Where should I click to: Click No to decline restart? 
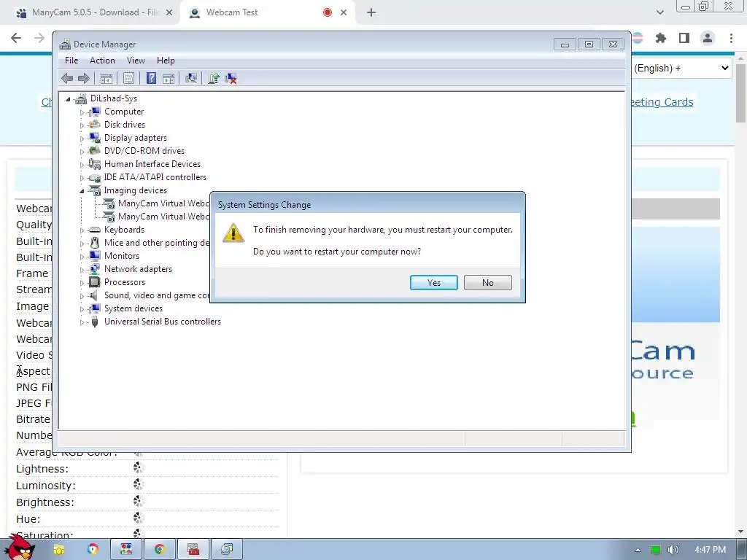point(488,282)
